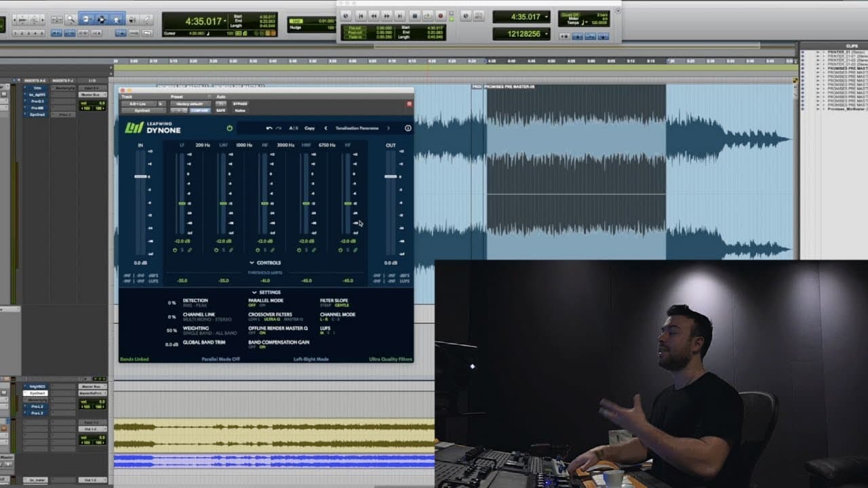This screenshot has width=868, height=488.
Task: Toggle the HMF band power icon
Action: point(299,250)
